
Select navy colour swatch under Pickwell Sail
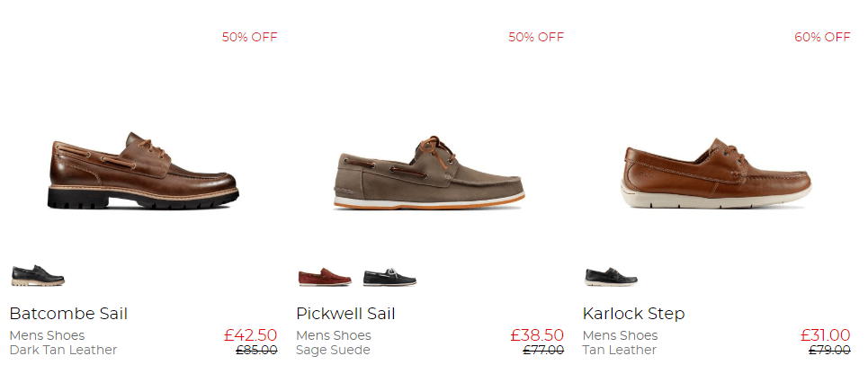(x=389, y=277)
